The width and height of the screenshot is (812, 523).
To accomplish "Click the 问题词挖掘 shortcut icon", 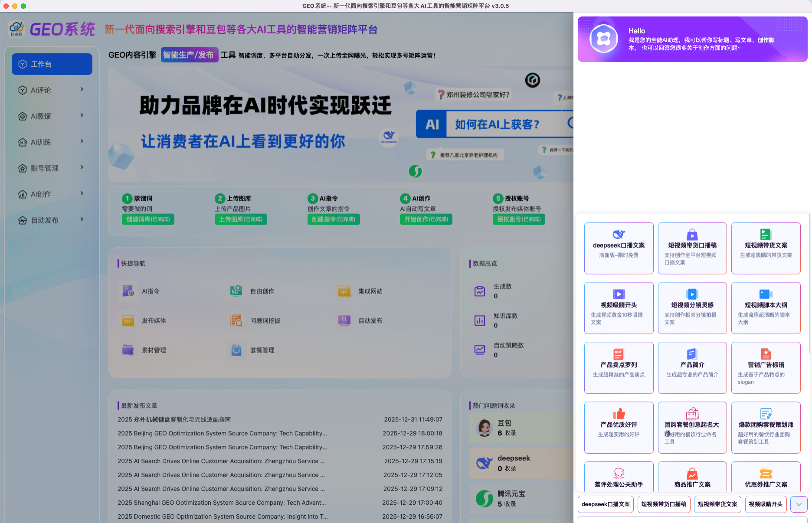I will (236, 320).
